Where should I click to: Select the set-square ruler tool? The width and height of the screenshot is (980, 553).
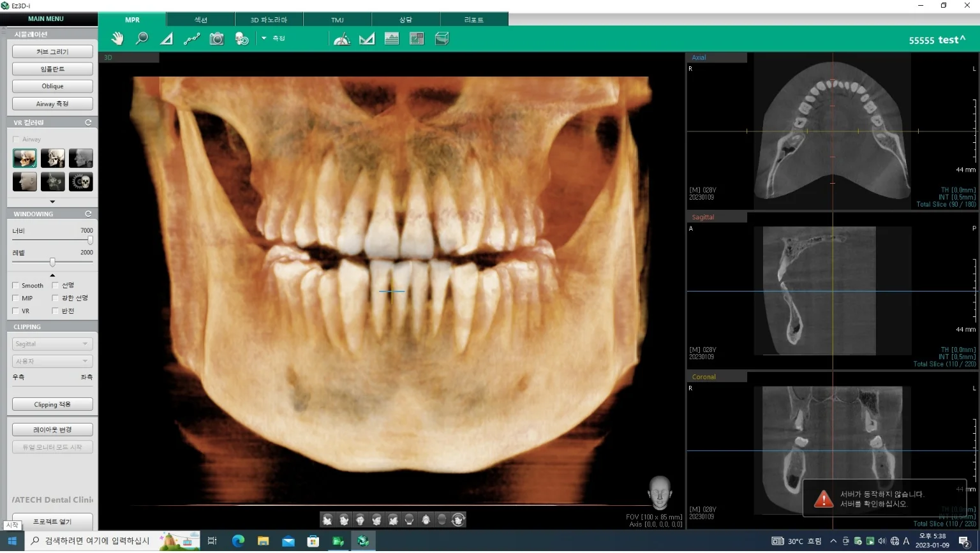pos(367,39)
